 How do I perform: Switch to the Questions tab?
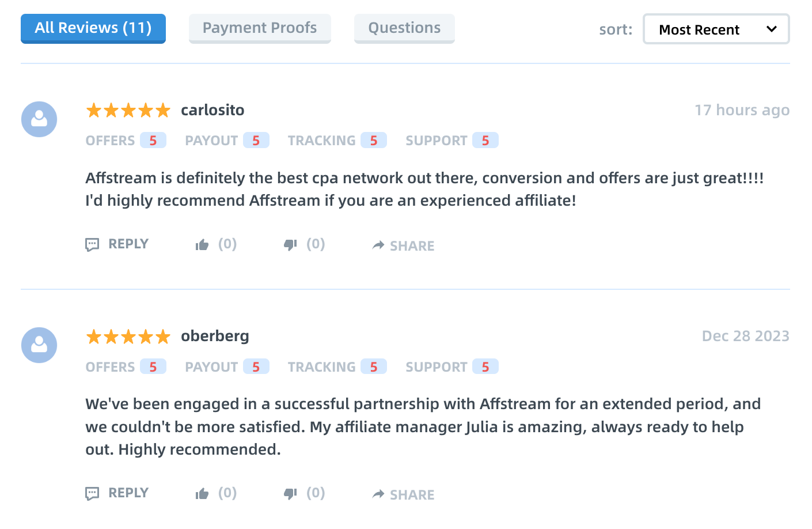coord(404,28)
